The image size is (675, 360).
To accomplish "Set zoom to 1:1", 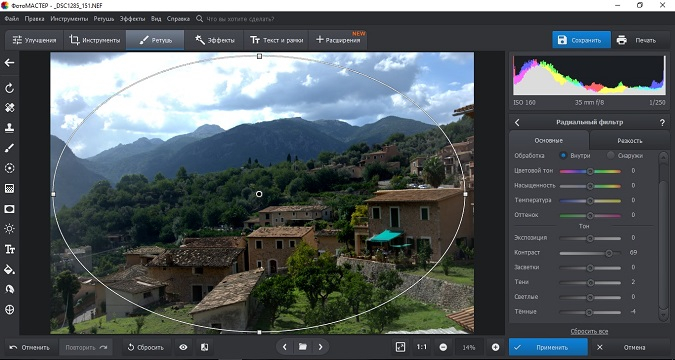I will (x=422, y=347).
